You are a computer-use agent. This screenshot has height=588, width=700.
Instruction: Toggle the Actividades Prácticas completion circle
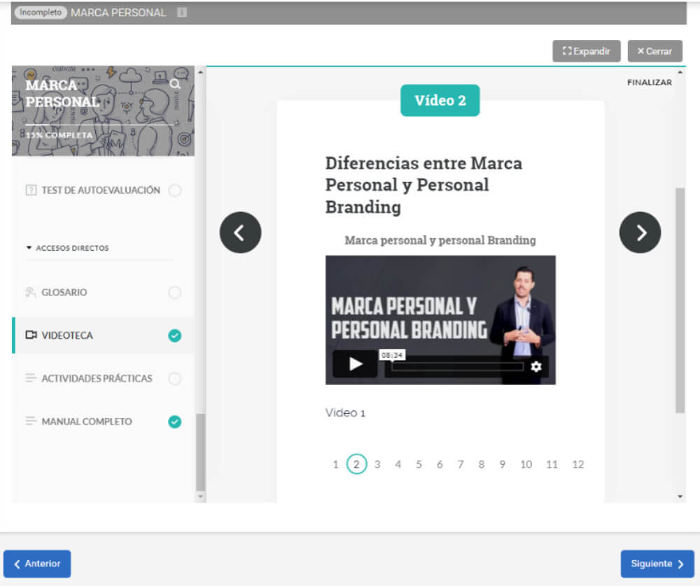pos(175,379)
